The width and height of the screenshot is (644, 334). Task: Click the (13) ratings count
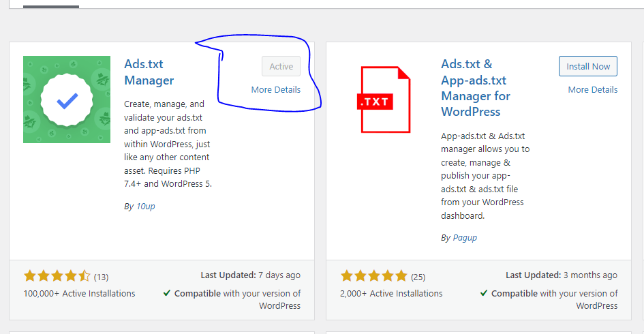click(x=101, y=277)
